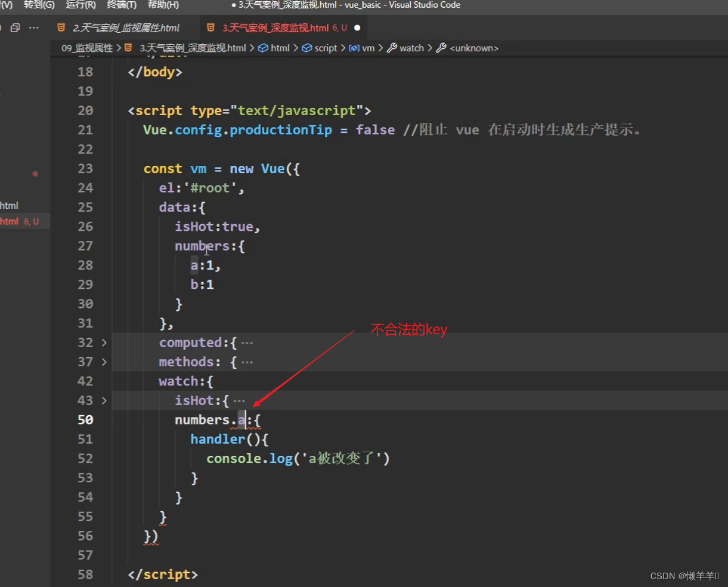Click 'a:1,' code line
This screenshot has height=587, width=728.
206,265
